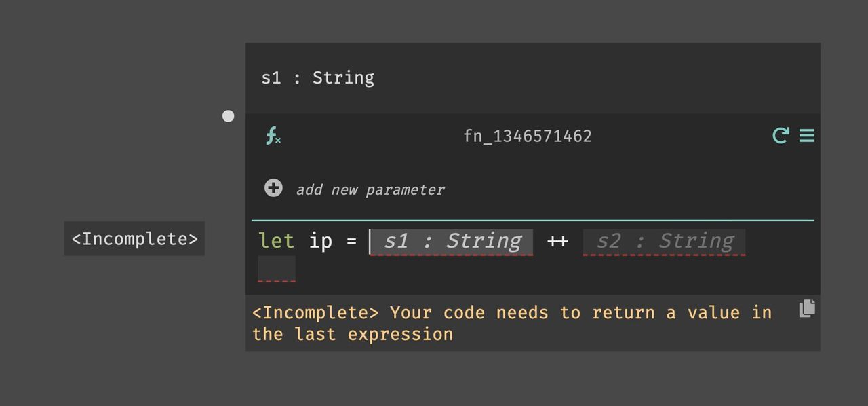Click the copy icon next to the error text
Screen dimensions: 868x406
point(807,308)
